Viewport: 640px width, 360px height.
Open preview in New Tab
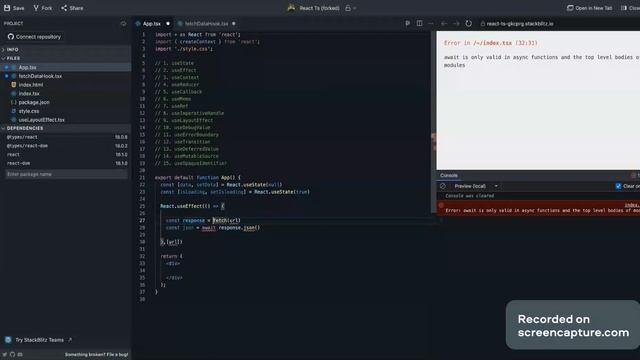pos(589,8)
